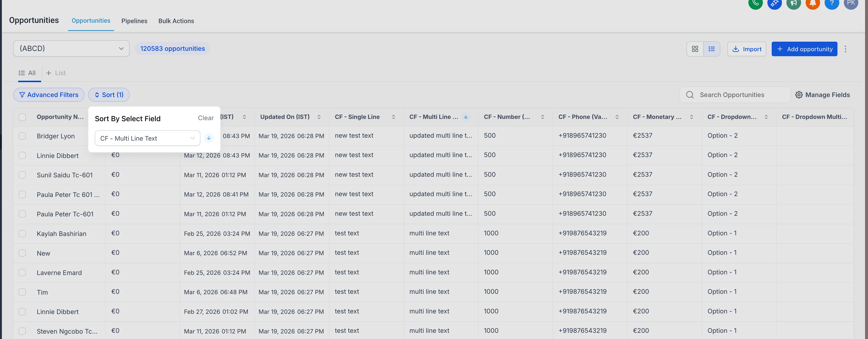This screenshot has width=868, height=339.
Task: Click inside the Search Opportunities field
Action: tap(735, 95)
